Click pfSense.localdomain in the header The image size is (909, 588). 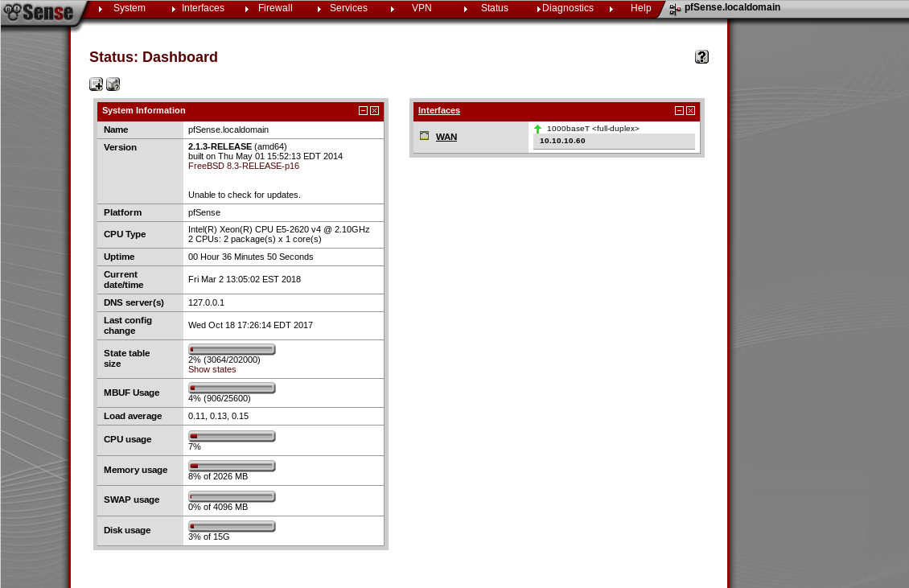click(732, 7)
